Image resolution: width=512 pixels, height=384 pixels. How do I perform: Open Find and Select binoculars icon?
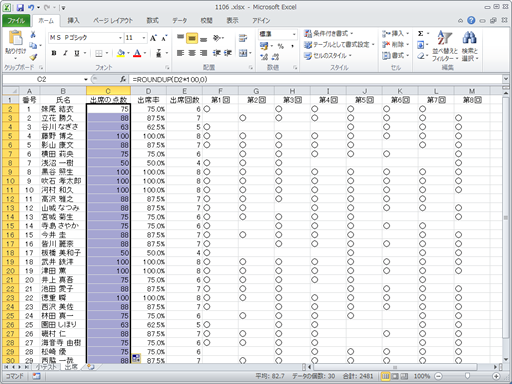pos(470,46)
